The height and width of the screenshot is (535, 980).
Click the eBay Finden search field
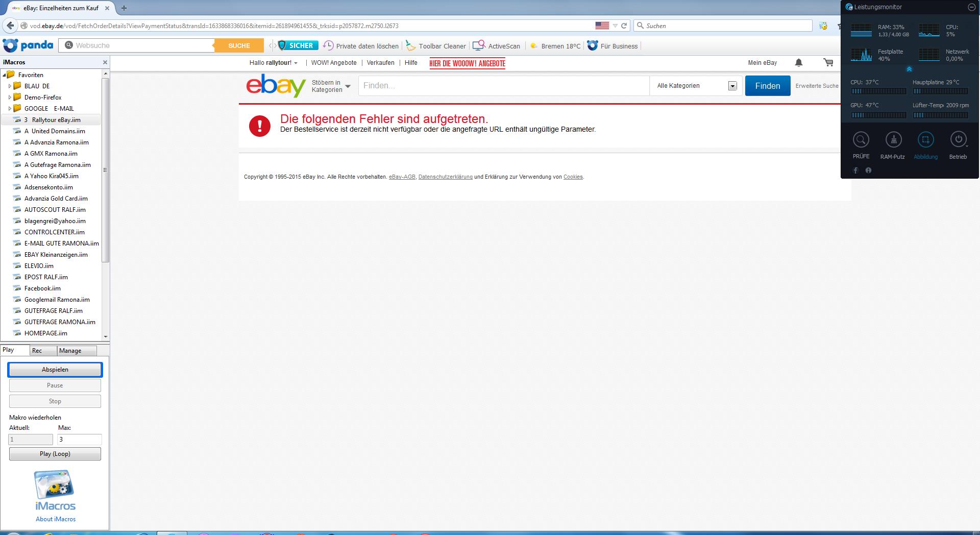[504, 86]
